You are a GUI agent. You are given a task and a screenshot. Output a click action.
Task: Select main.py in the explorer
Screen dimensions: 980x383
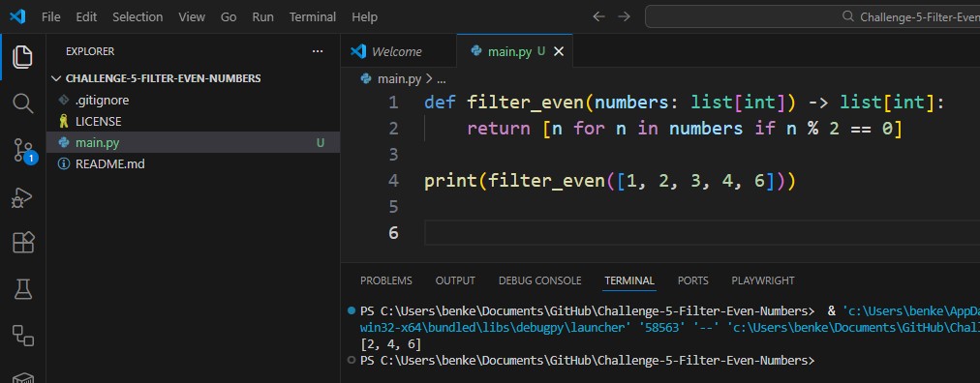193,143
